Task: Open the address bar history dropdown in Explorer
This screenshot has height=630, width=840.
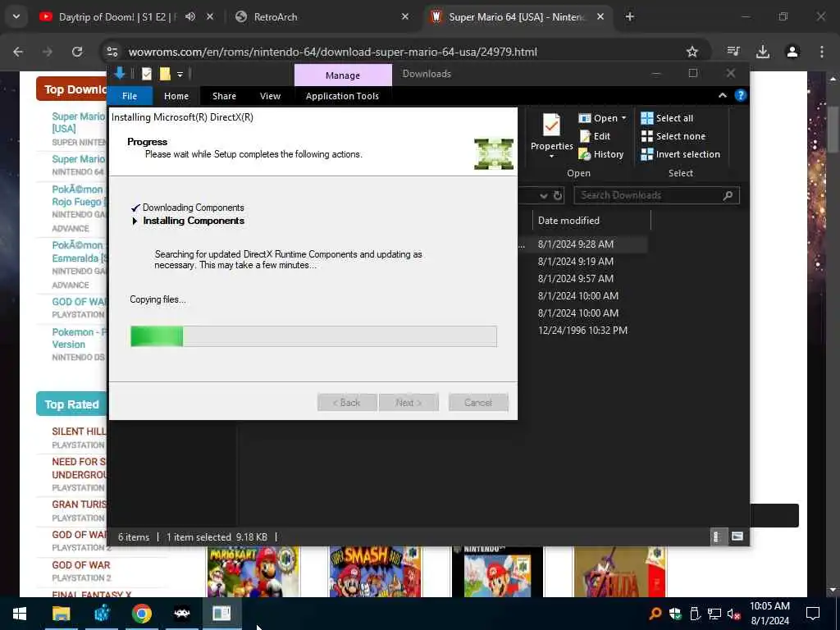Action: (x=544, y=195)
